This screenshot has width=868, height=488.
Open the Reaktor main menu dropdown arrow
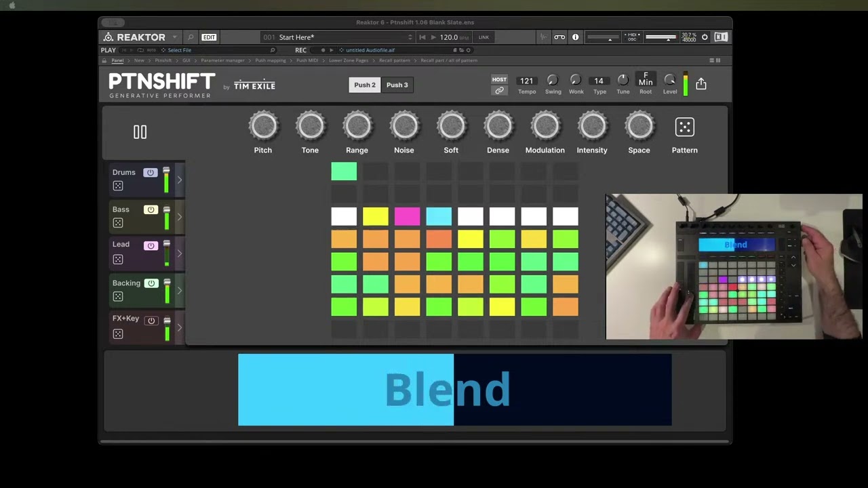(x=174, y=37)
